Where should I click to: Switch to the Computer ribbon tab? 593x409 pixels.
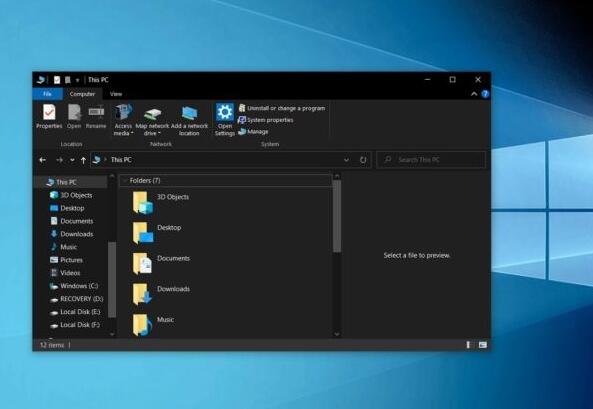coord(82,94)
